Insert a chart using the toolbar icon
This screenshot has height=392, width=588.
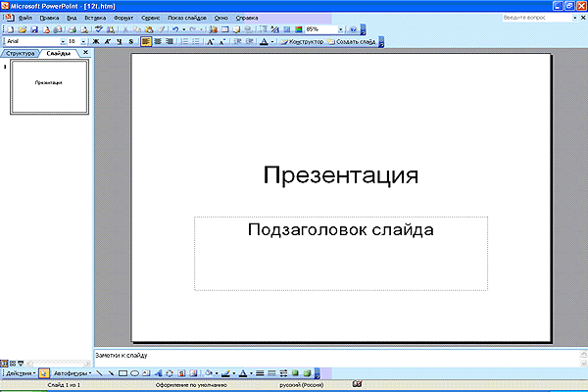(213, 29)
